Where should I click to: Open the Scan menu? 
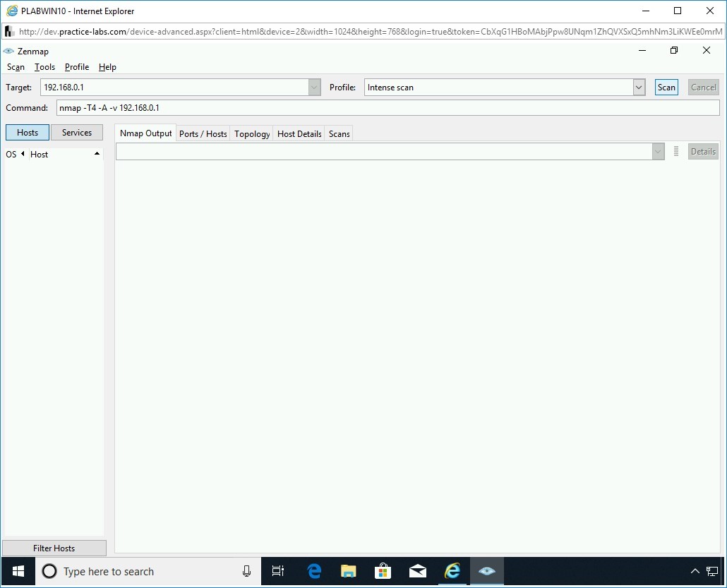point(16,67)
